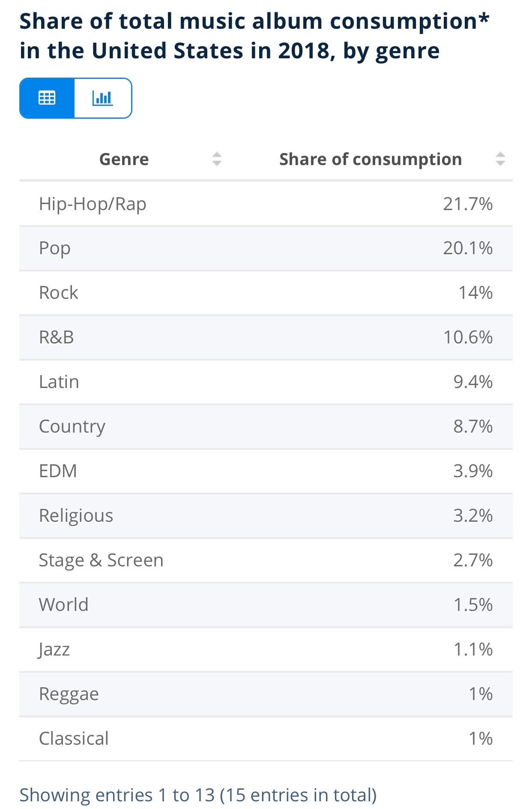This screenshot has width=532, height=809.
Task: Click the R&B genre cell
Action: pos(57,337)
